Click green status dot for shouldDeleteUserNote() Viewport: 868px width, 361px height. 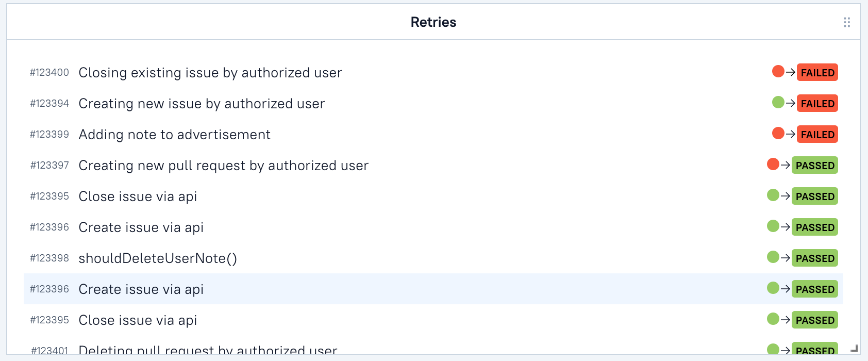773,257
